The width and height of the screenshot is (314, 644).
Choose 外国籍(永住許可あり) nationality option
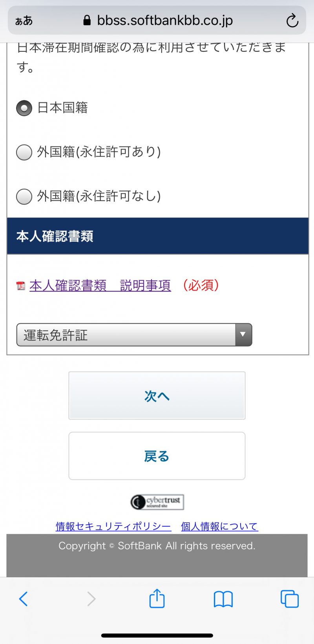24,153
